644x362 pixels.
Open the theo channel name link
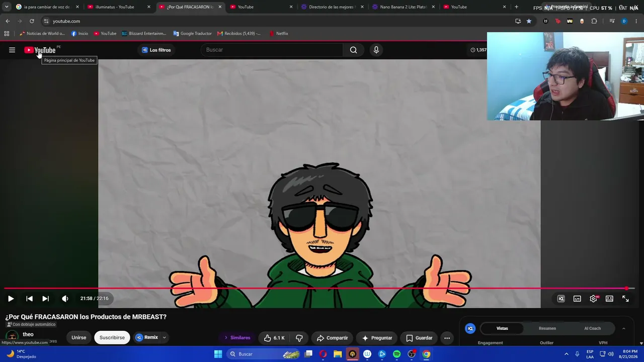(x=28, y=334)
